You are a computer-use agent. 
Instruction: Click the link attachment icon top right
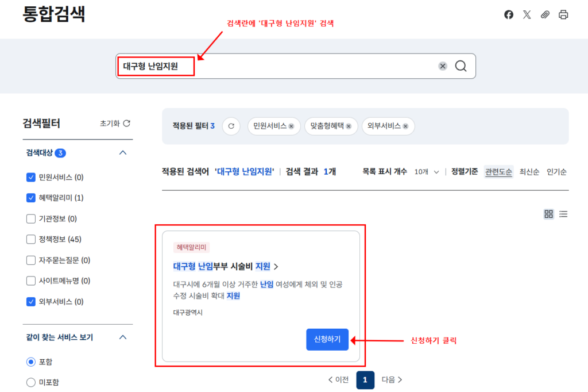545,14
